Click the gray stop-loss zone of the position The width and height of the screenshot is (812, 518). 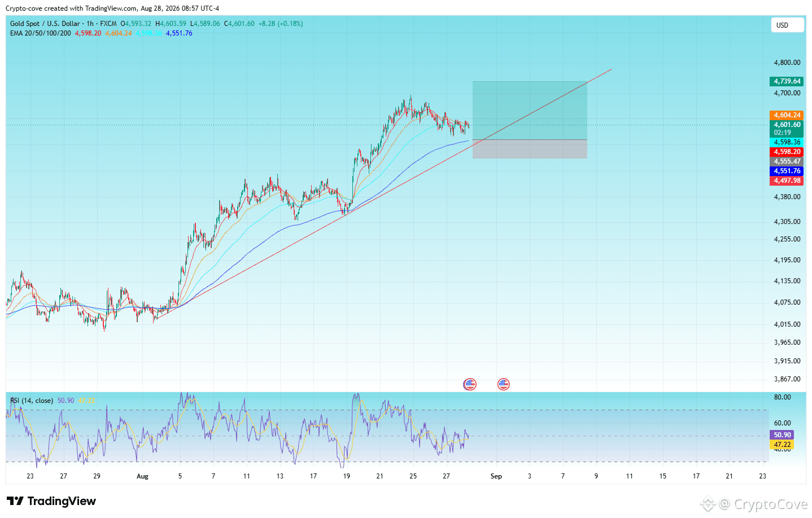[530, 149]
